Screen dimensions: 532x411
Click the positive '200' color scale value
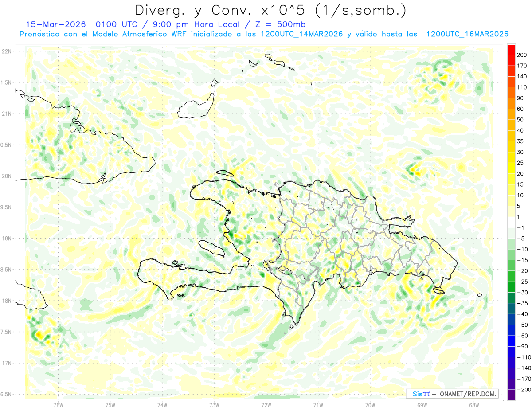coord(522,55)
